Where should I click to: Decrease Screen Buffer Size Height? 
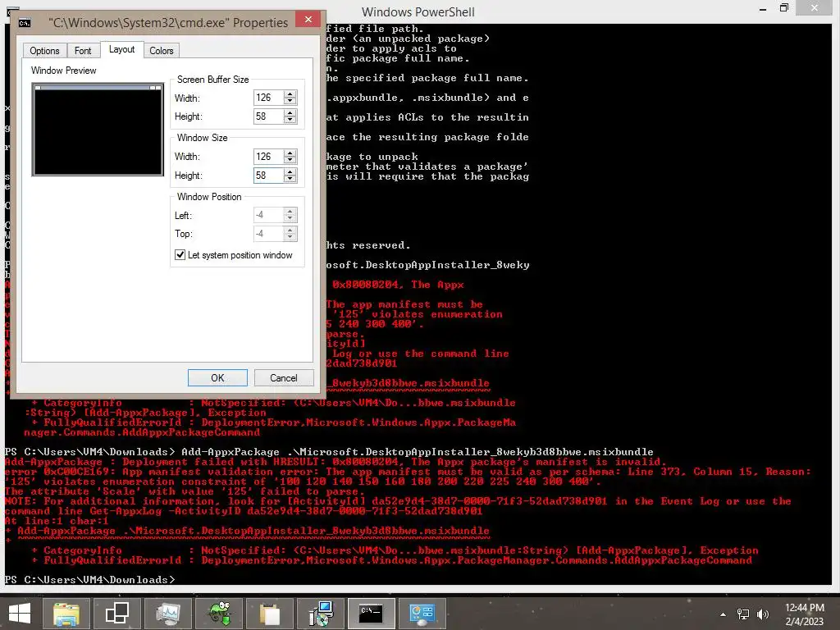(290, 120)
